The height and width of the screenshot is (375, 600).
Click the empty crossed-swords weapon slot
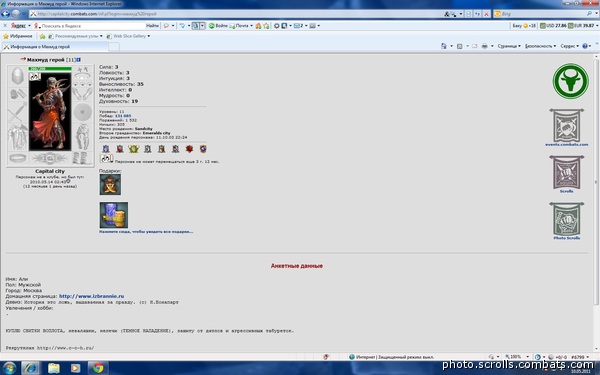coord(18,113)
